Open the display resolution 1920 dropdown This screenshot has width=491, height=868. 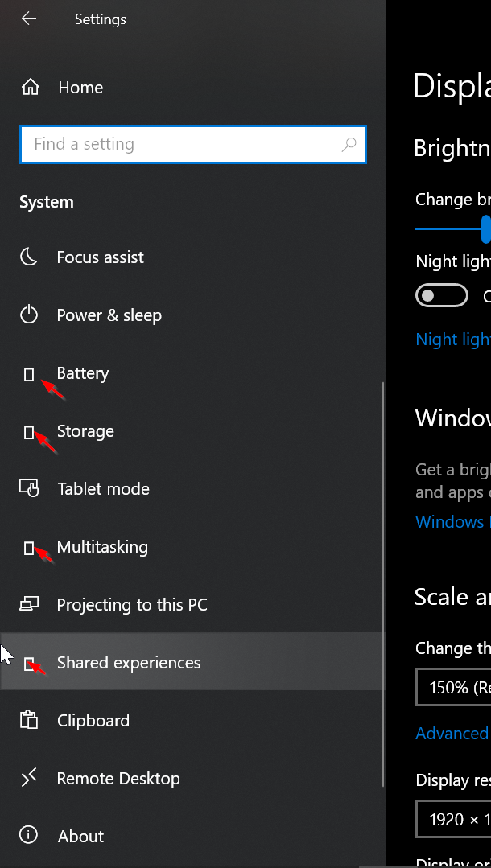pos(454,819)
